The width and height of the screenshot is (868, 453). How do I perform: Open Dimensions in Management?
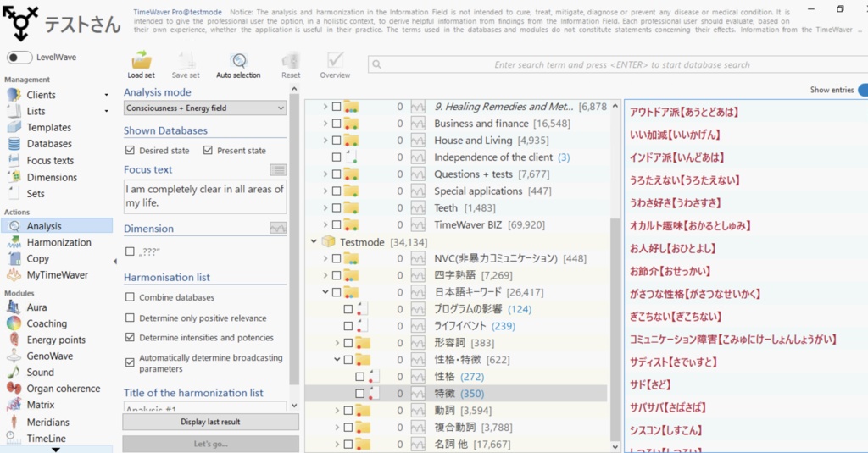tap(52, 177)
